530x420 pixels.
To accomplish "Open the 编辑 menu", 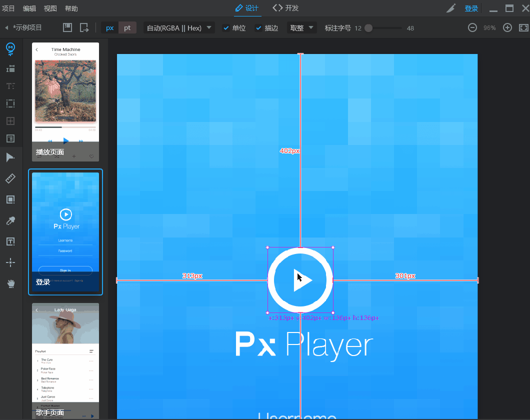I will point(29,8).
